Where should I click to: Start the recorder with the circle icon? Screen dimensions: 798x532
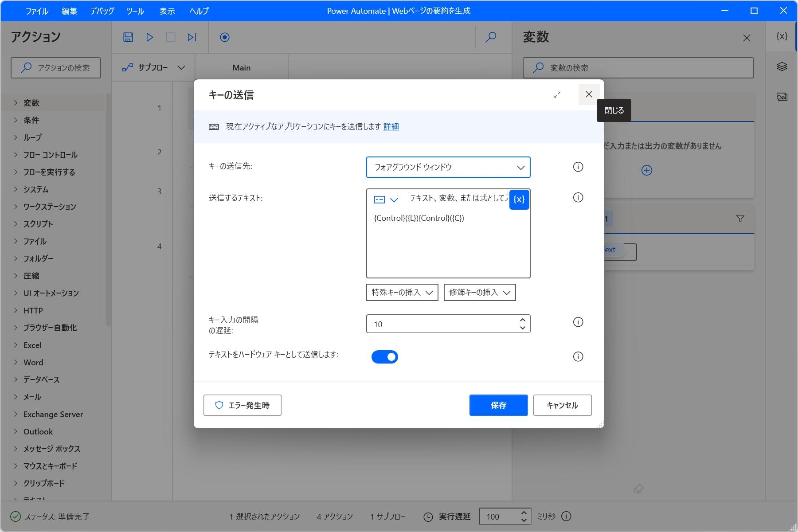point(225,37)
